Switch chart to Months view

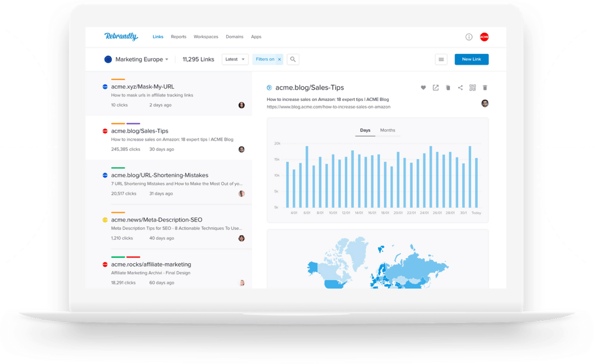[387, 130]
